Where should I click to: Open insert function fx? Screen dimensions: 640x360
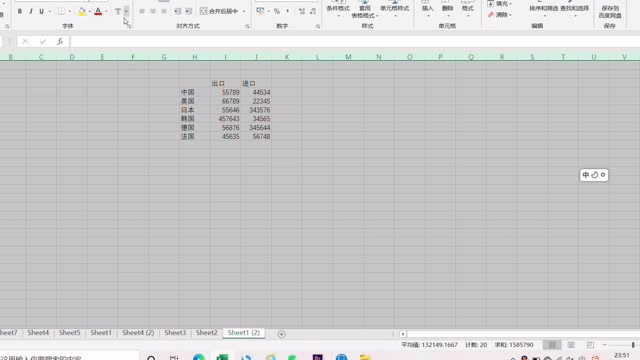(x=60, y=42)
